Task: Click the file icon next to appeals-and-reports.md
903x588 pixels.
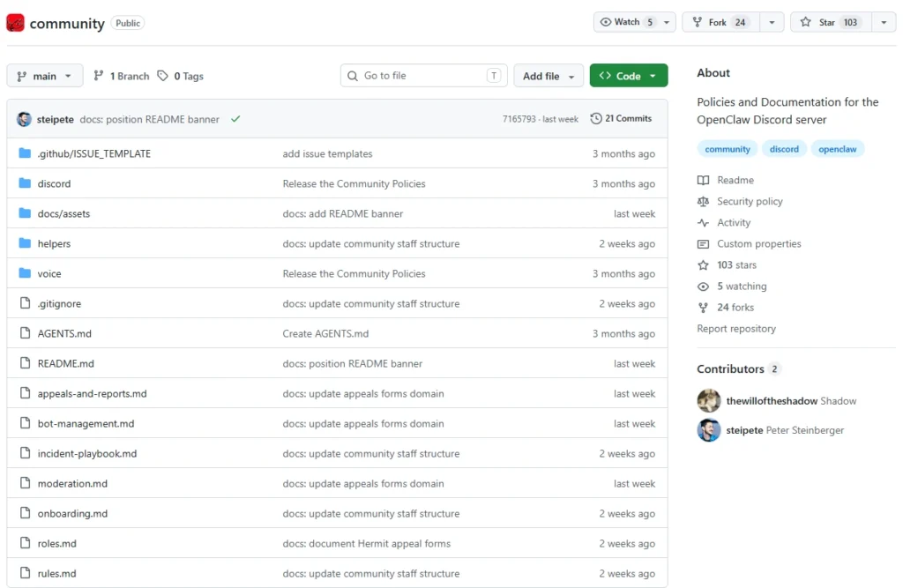Action: click(x=25, y=393)
